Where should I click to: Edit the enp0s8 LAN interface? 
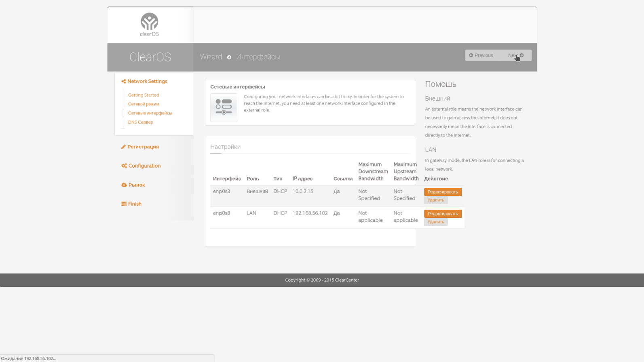pos(443,214)
